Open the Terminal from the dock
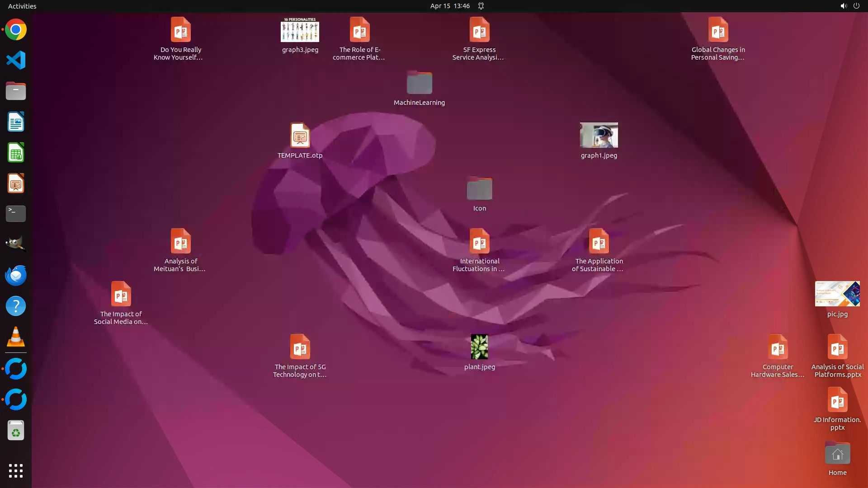 click(x=16, y=214)
